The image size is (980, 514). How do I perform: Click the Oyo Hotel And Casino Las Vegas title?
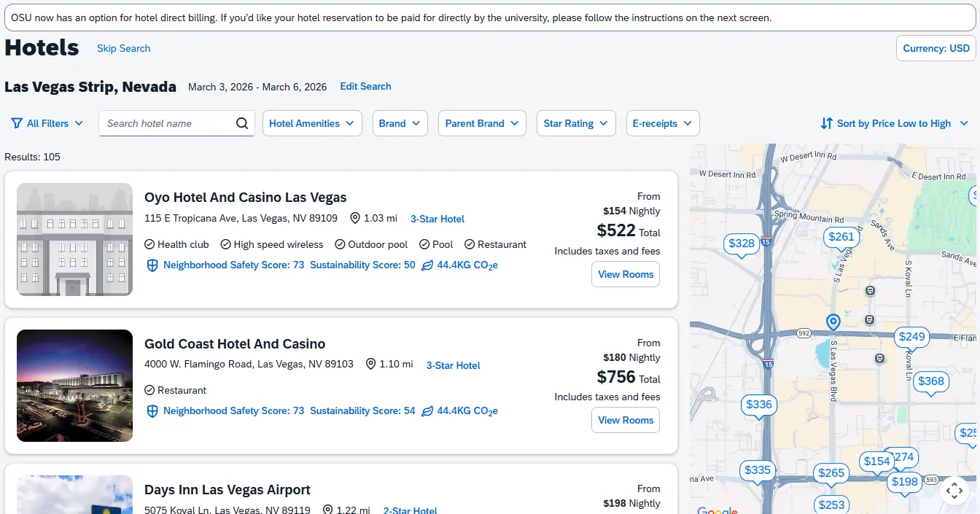pyautogui.click(x=246, y=198)
